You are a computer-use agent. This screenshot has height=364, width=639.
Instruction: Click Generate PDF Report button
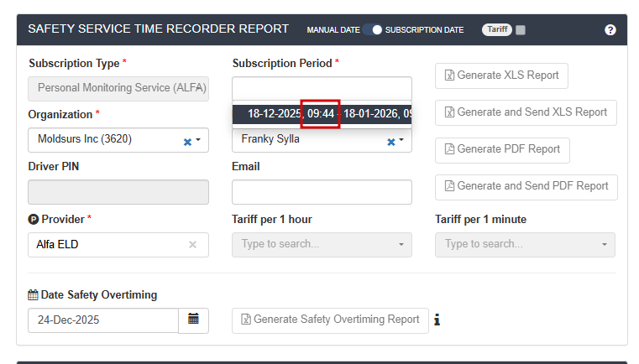(502, 150)
